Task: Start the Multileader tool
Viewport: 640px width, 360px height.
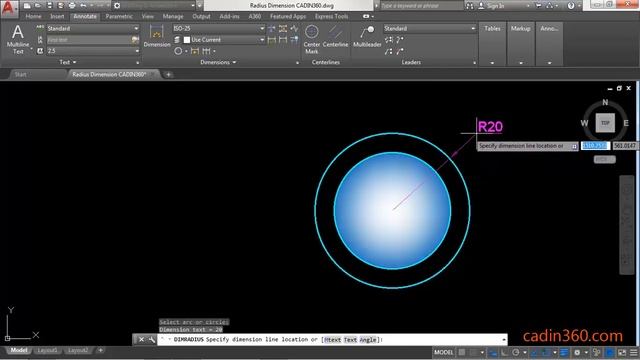Action: (x=367, y=37)
